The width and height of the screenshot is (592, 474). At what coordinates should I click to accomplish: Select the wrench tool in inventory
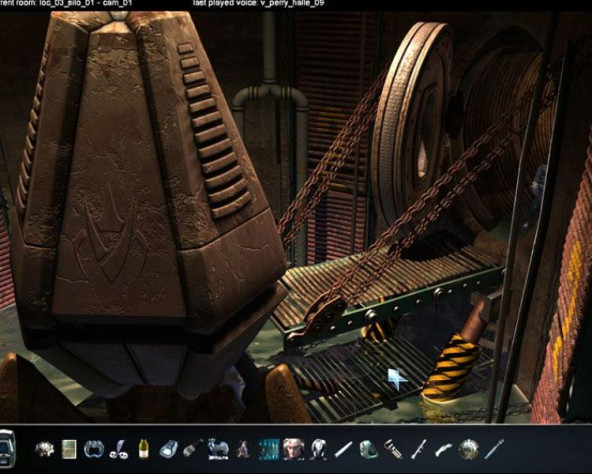point(393,449)
